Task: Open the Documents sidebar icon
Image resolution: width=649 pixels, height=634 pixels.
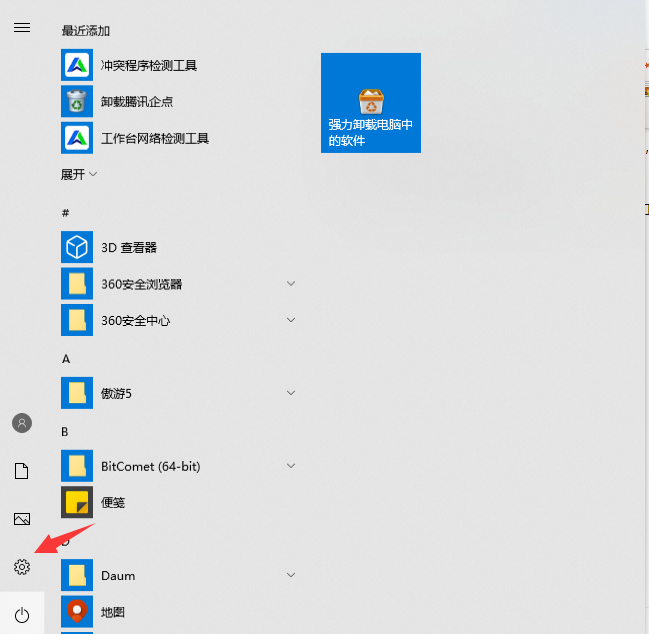Action: [x=22, y=471]
